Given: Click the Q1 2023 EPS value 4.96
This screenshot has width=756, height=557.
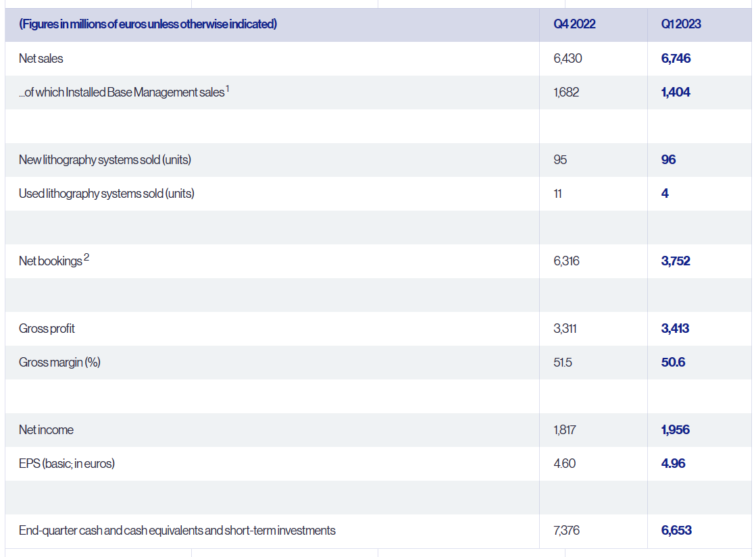Looking at the screenshot, I should 673,464.
